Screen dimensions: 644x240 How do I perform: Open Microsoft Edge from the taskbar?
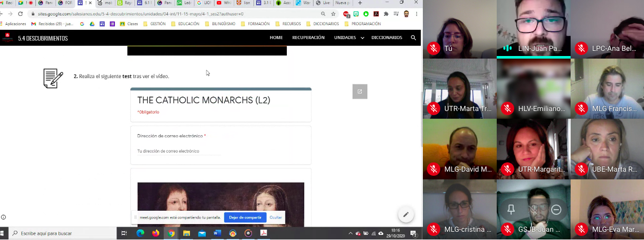coord(140,233)
